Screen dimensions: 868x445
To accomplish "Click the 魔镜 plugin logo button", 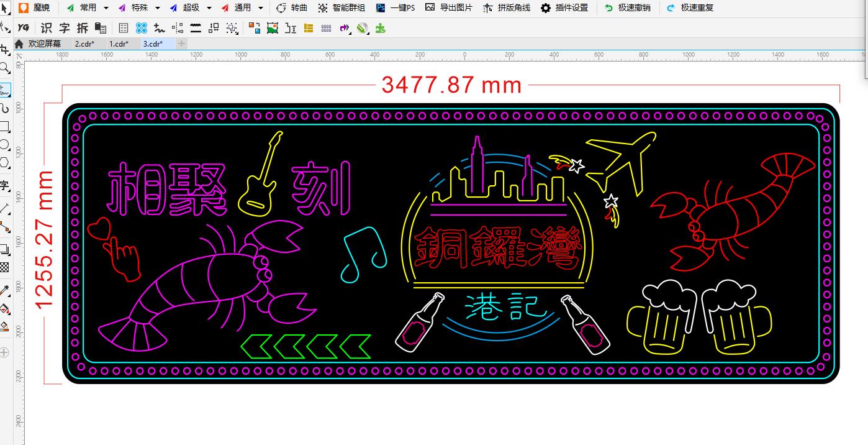I will 34,7.
